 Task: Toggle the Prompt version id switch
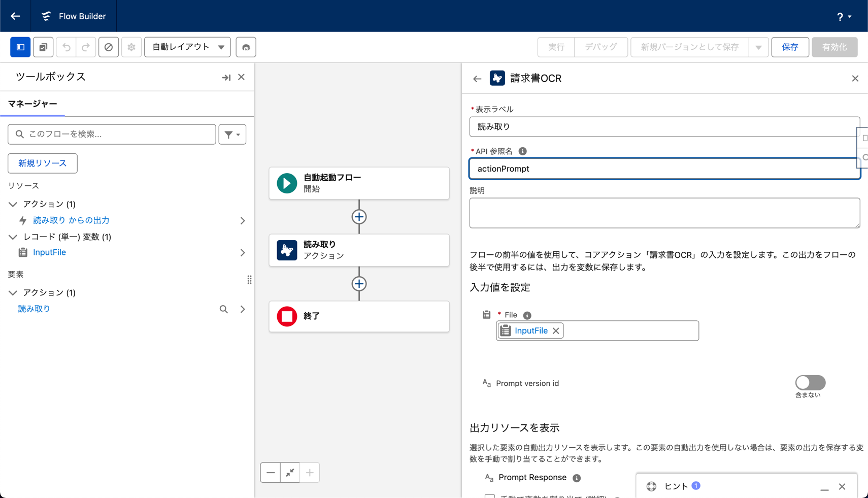tap(810, 383)
